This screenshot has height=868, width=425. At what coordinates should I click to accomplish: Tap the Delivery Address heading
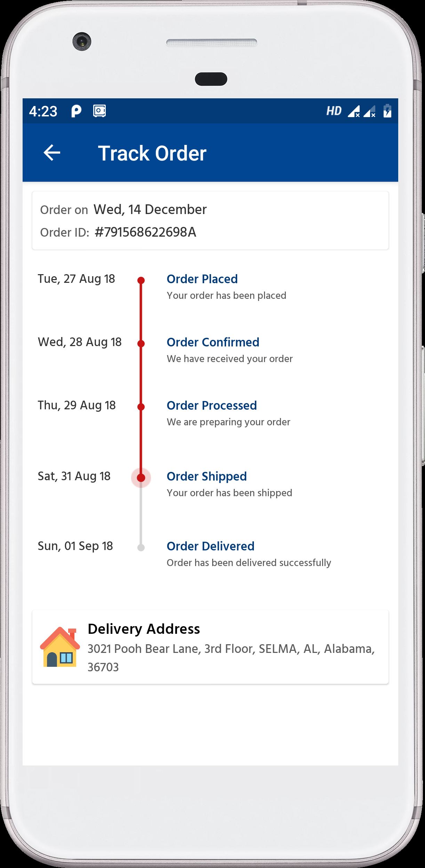[x=144, y=629]
